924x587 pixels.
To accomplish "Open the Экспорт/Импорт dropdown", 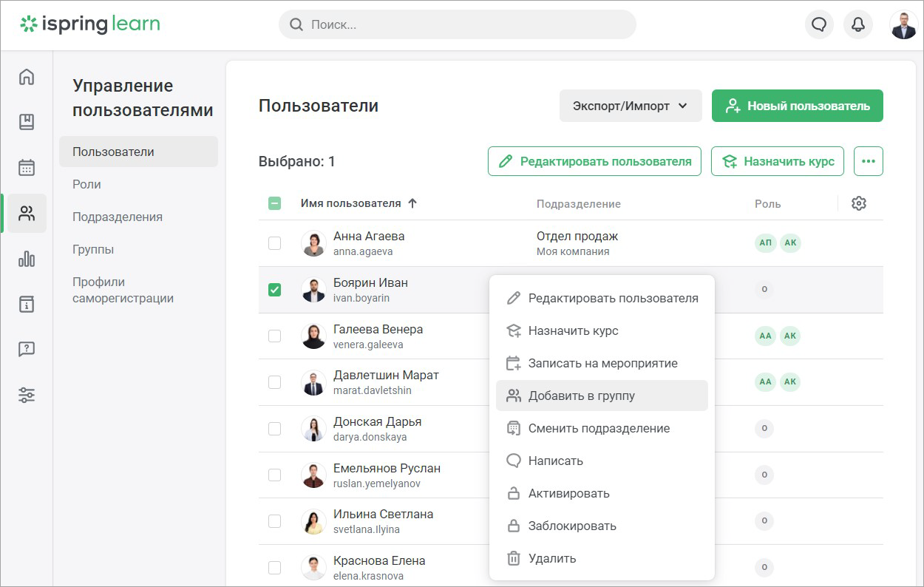I will click(631, 106).
